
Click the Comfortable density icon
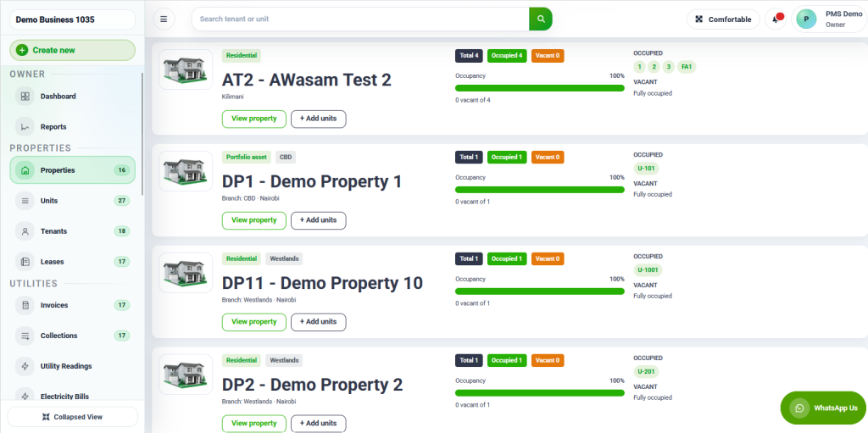pyautogui.click(x=698, y=19)
